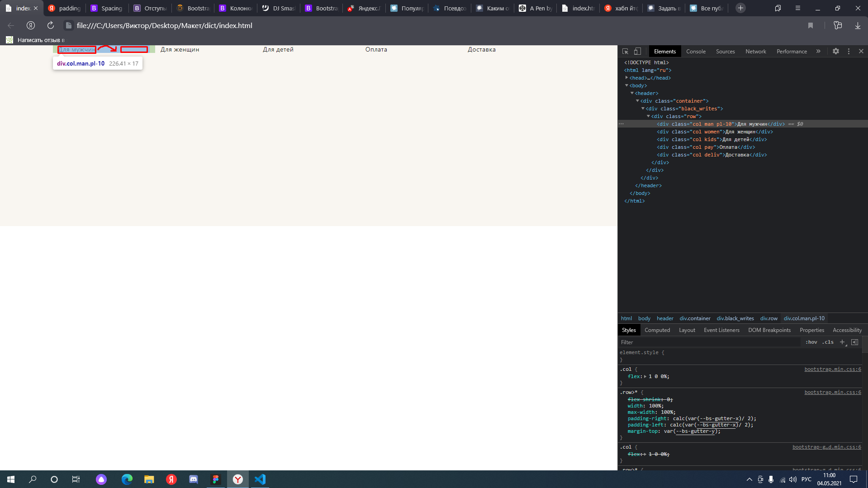Open the Написать отзыв bookmark

[x=36, y=40]
